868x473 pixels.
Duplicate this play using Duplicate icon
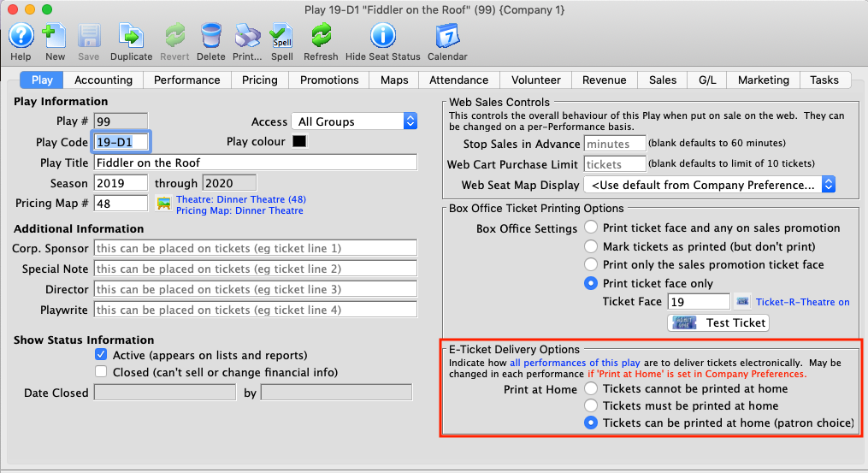pos(131,36)
